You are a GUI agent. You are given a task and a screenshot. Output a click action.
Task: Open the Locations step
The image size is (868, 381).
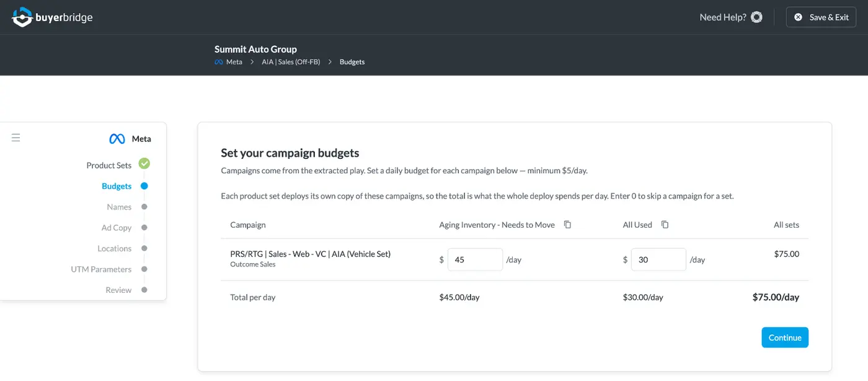click(x=115, y=248)
